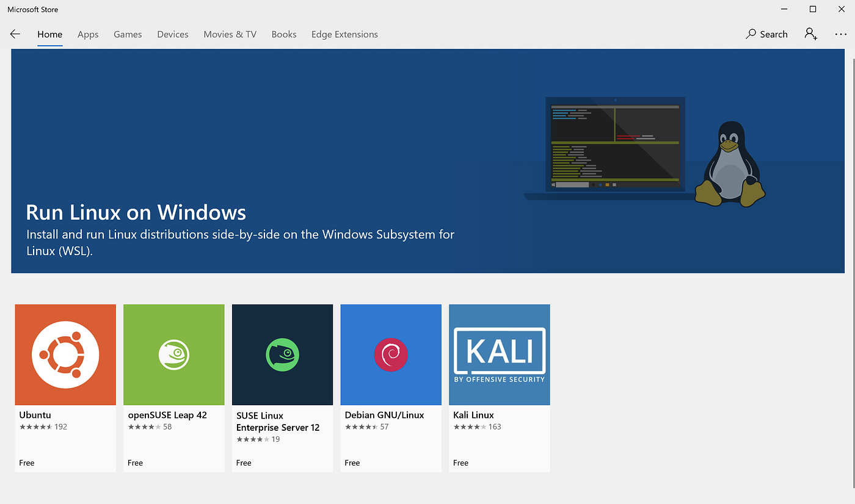The image size is (855, 504).
Task: Click the Free price under Kali Linux
Action: point(461,463)
